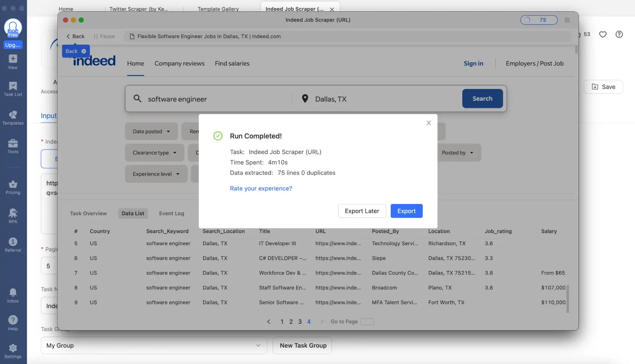Click the magnifier icon in Indeed search
The width and height of the screenshot is (635, 364).
137,98
